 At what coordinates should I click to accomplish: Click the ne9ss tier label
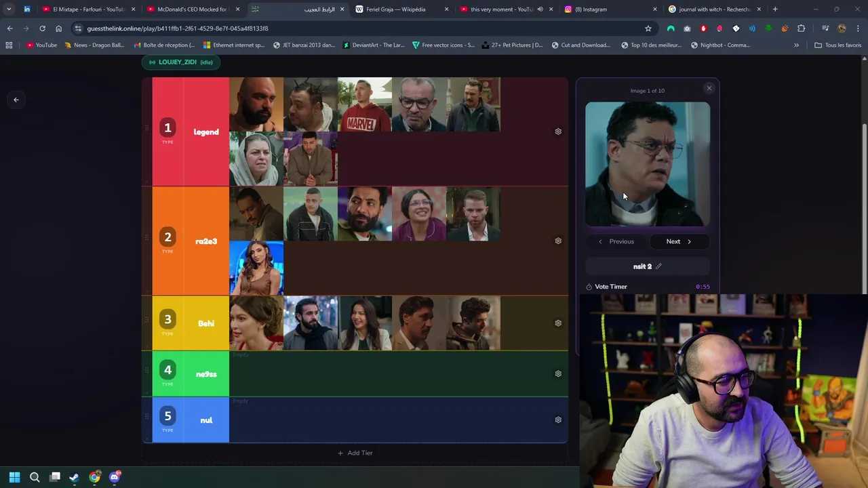(206, 374)
